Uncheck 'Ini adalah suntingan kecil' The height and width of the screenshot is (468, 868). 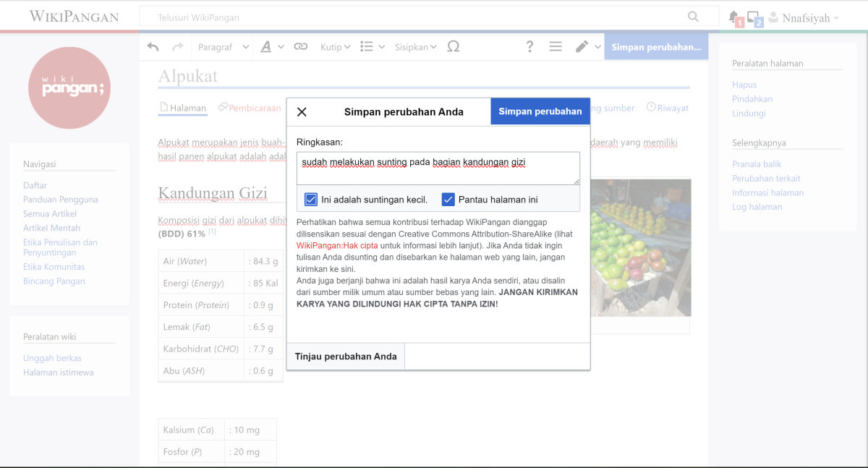coord(311,199)
